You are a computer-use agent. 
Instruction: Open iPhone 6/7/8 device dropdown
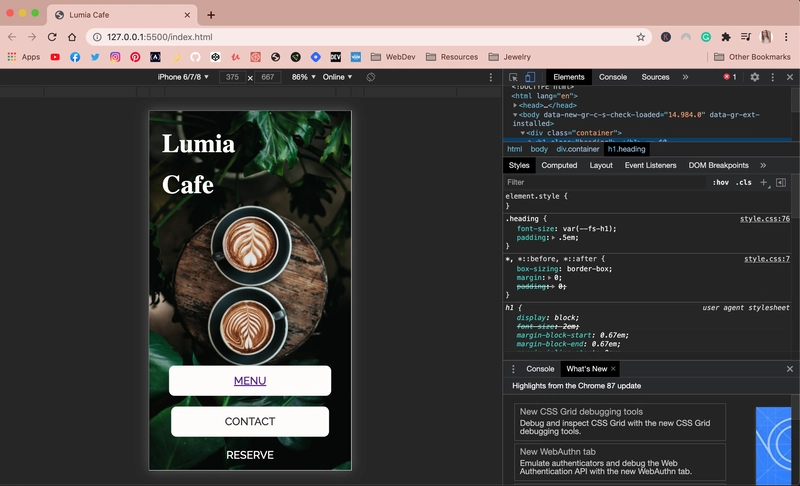pyautogui.click(x=183, y=77)
